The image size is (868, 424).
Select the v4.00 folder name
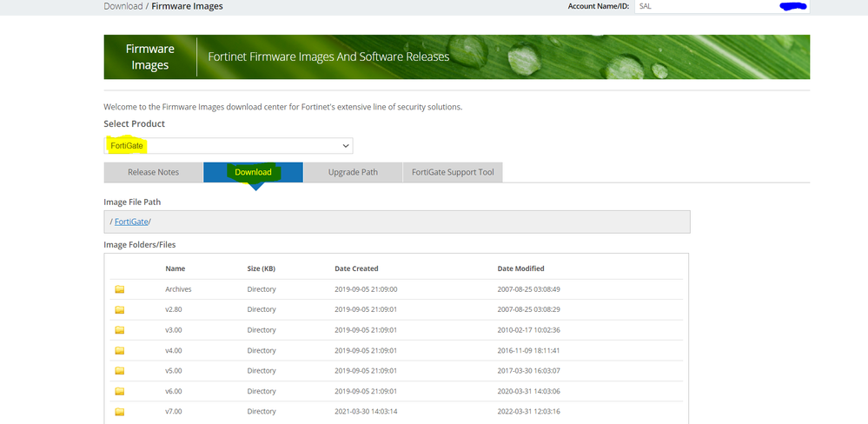[173, 350]
